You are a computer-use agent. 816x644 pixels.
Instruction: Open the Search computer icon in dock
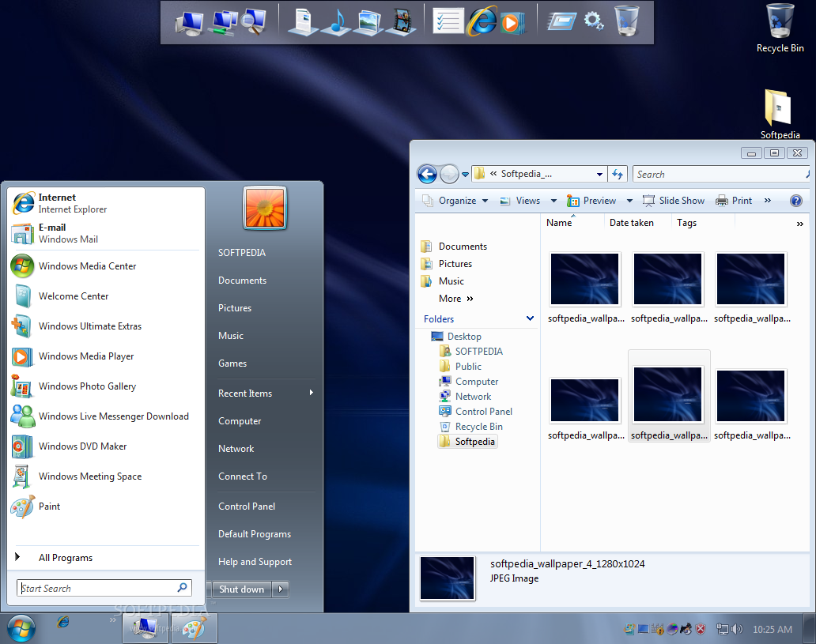click(255, 22)
